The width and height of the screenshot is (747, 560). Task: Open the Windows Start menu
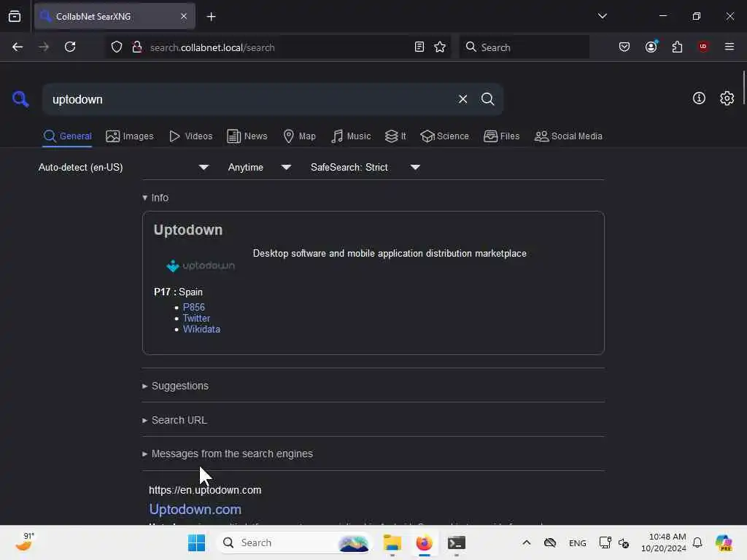click(x=196, y=542)
